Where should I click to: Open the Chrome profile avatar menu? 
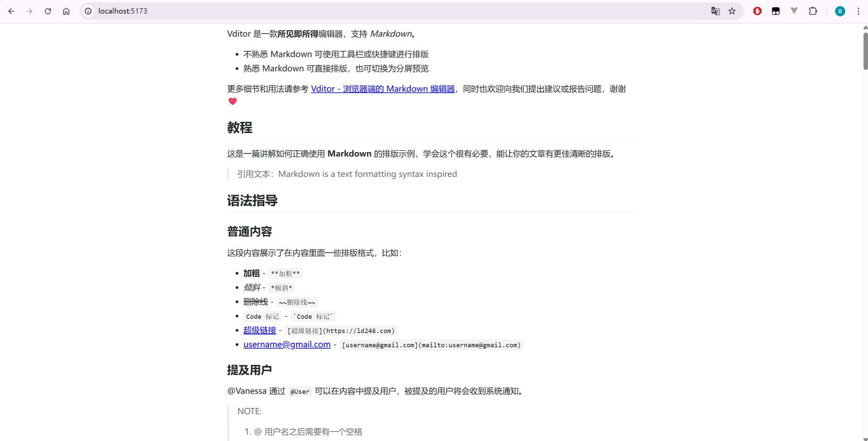tap(840, 11)
